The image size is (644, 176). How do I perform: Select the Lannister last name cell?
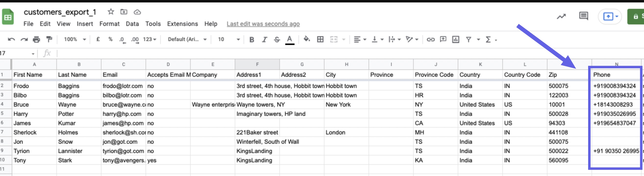point(79,151)
